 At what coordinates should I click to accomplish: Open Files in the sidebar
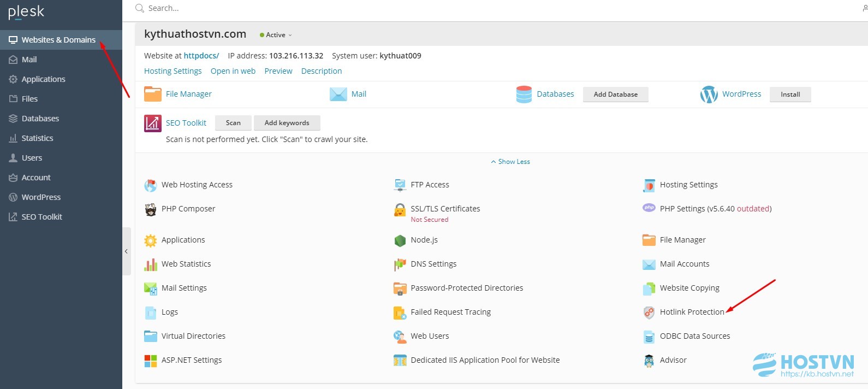[61, 99]
